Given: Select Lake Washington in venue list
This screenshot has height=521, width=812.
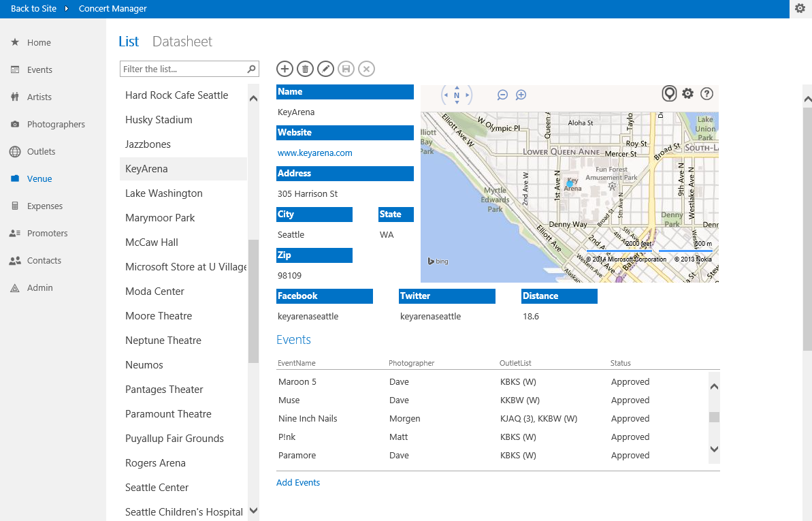Looking at the screenshot, I should [x=183, y=193].
